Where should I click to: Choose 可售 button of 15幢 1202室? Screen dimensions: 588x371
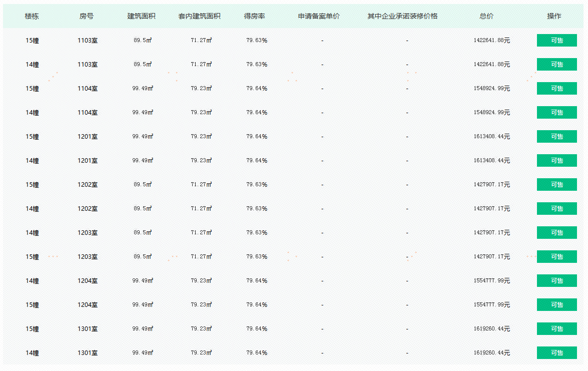(x=556, y=185)
